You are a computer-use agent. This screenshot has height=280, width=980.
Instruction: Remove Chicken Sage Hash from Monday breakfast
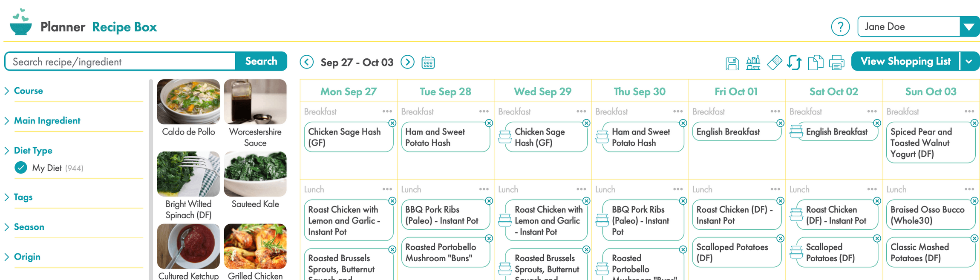[392, 123]
